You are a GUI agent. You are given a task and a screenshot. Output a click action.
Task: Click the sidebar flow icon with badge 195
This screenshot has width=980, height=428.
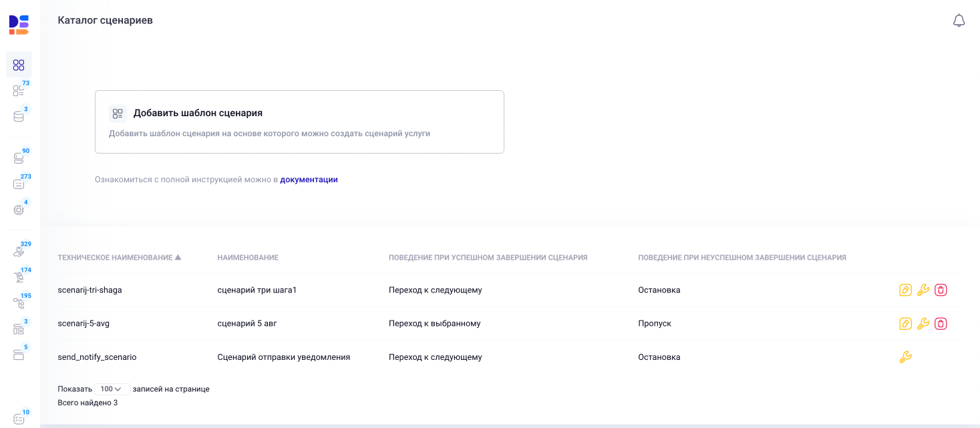pyautogui.click(x=18, y=302)
